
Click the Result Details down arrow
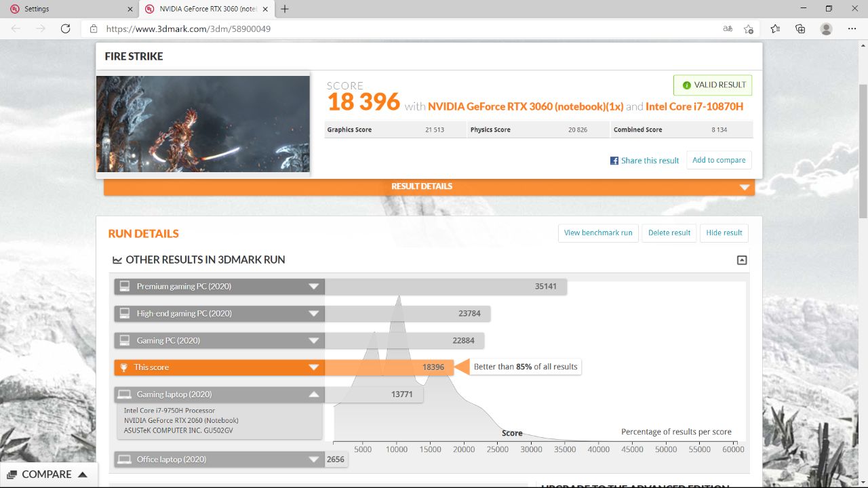coord(745,187)
